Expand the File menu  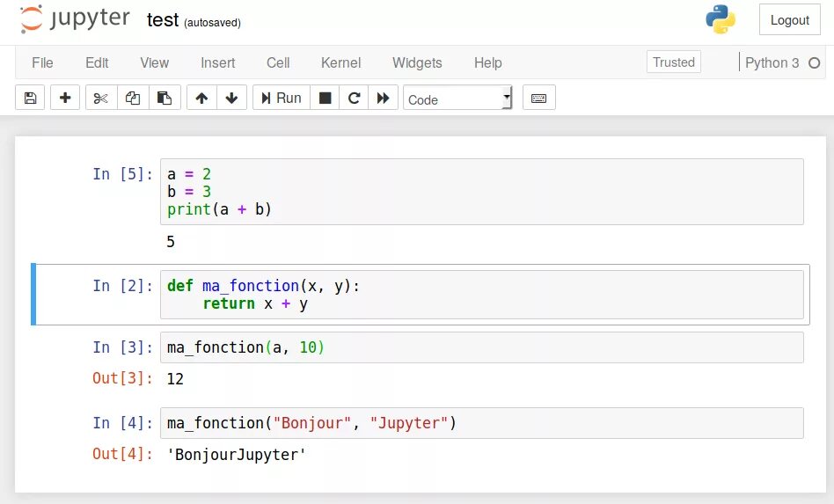click(42, 62)
